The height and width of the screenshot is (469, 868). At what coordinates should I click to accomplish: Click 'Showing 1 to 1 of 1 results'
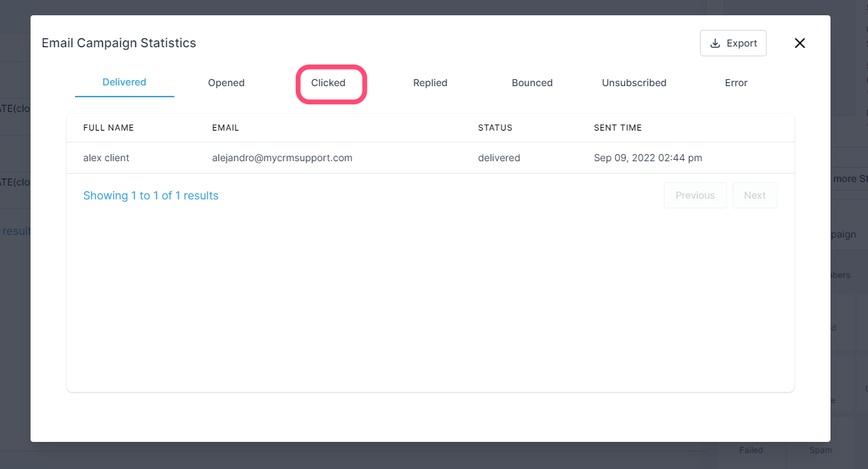click(x=151, y=195)
